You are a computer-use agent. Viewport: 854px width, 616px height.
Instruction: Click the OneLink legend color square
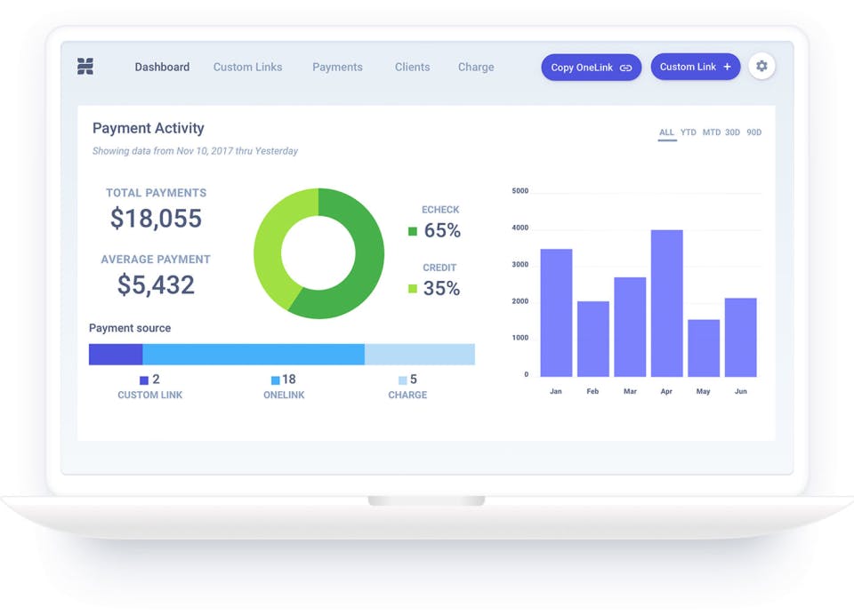(x=276, y=380)
